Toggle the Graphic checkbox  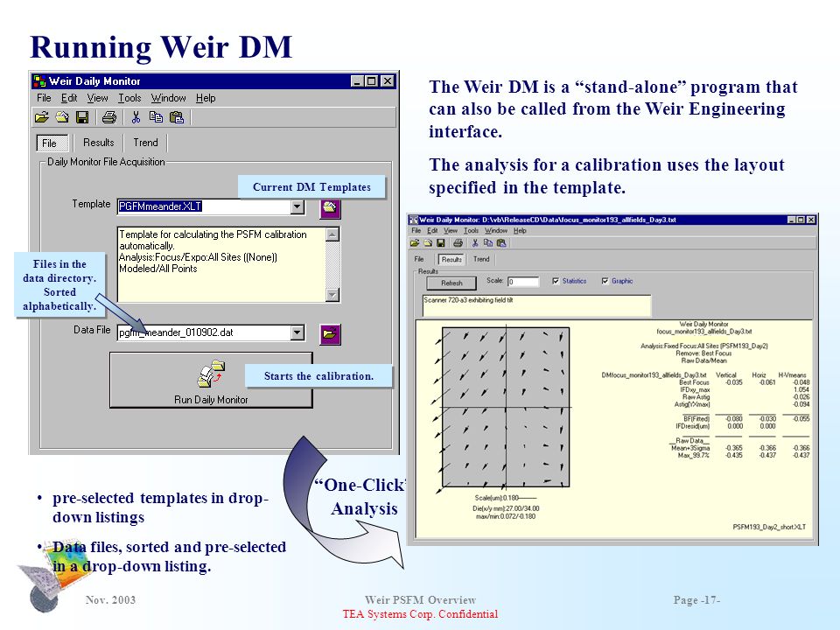point(605,281)
